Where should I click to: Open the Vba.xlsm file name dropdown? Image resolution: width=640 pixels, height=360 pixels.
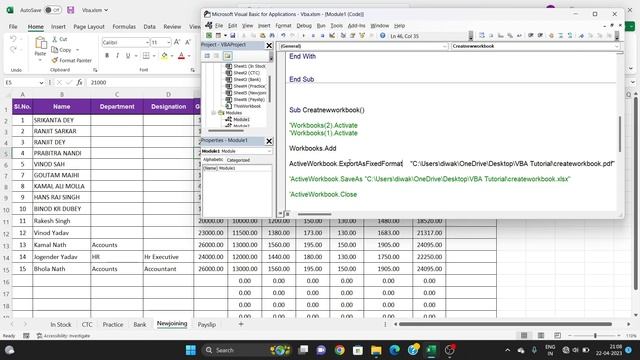107,10
